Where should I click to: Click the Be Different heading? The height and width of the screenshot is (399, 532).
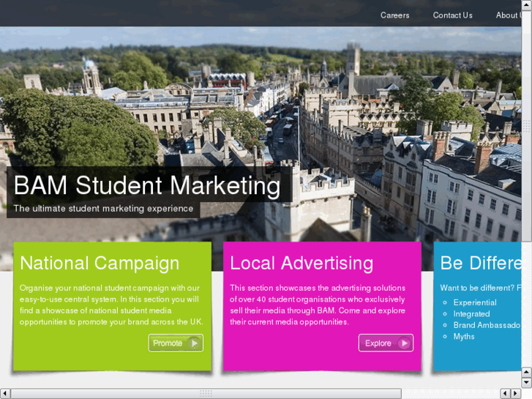click(x=481, y=263)
